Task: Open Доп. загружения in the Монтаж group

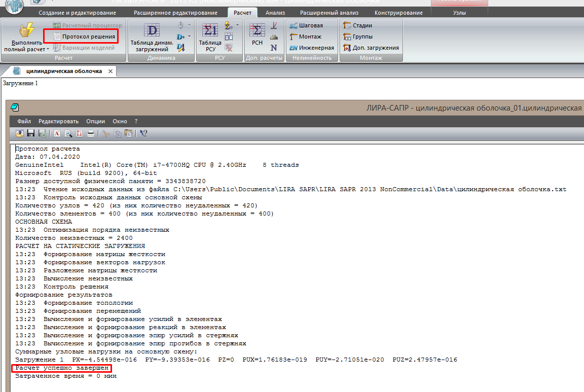Action: [x=371, y=48]
